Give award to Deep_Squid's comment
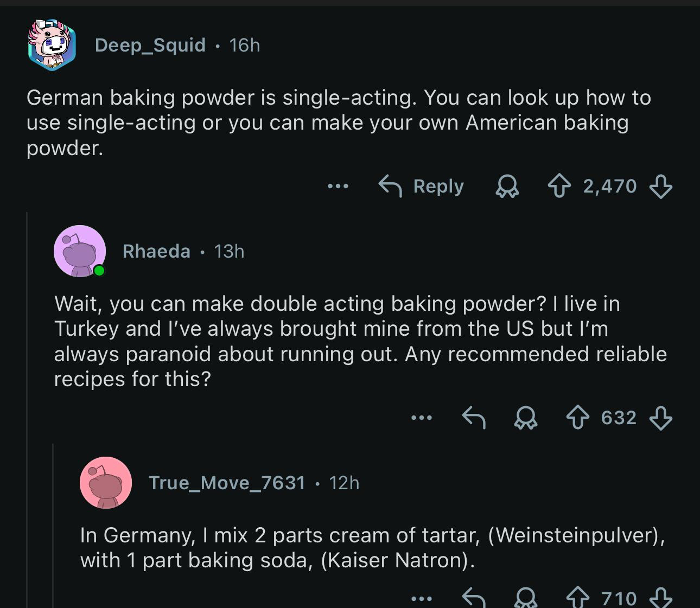Screen dimensions: 700x608 [x=507, y=187]
